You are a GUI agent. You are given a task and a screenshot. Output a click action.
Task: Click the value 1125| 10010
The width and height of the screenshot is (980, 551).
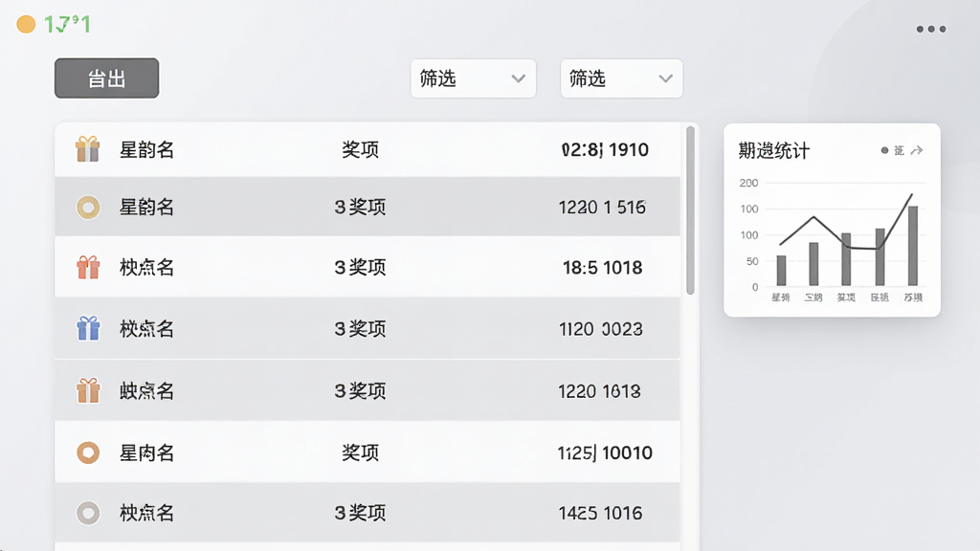[x=605, y=452]
